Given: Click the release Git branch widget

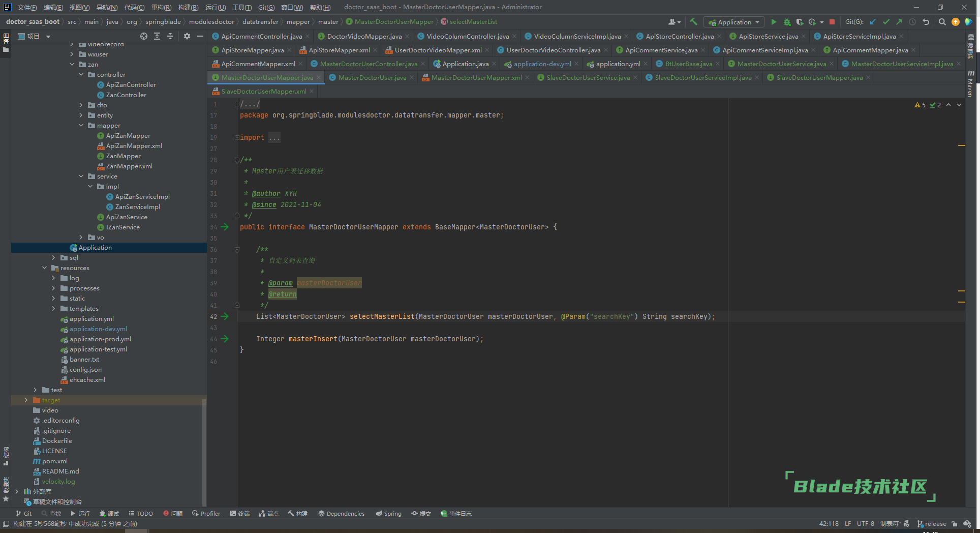Looking at the screenshot, I should (x=932, y=523).
